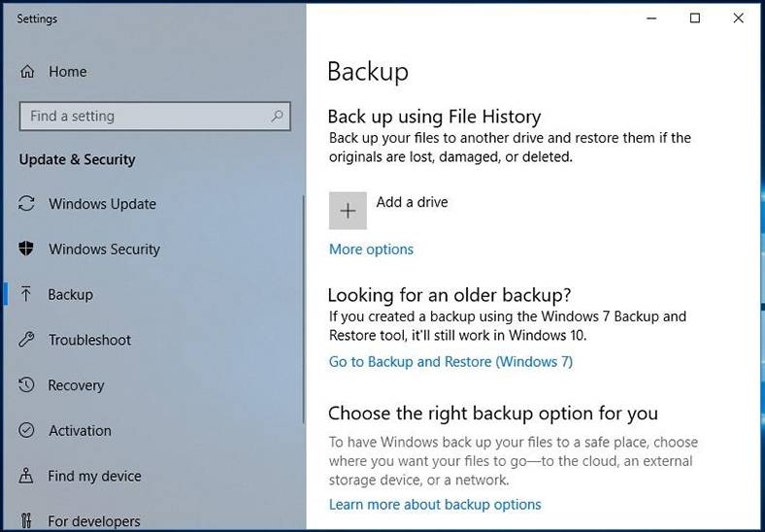Click the Backup upward arrow icon
765x532 pixels.
click(26, 294)
